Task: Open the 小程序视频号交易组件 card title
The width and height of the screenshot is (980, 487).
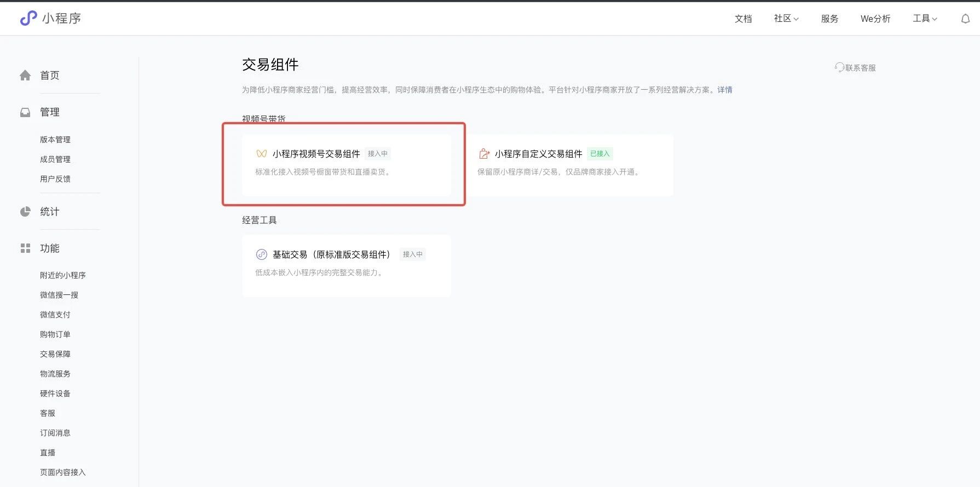Action: point(316,154)
